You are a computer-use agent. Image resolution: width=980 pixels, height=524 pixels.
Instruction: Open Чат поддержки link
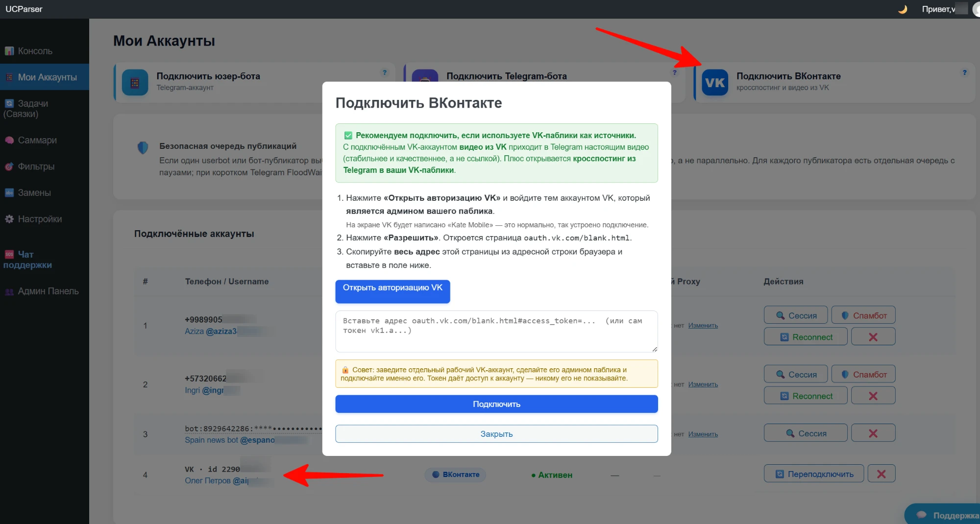click(x=27, y=260)
